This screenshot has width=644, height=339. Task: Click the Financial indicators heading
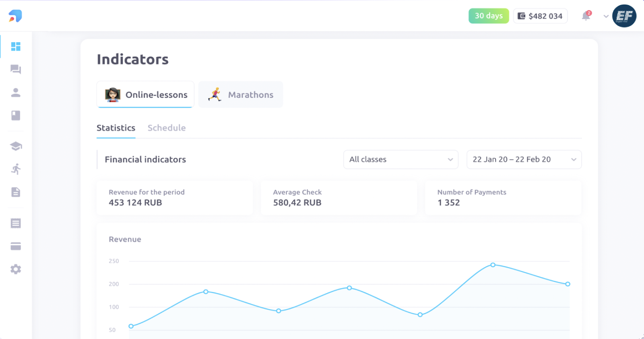pos(145,159)
